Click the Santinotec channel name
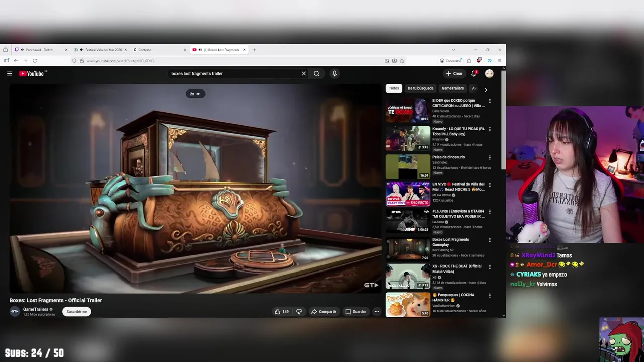The width and height of the screenshot is (644, 362). [441, 162]
